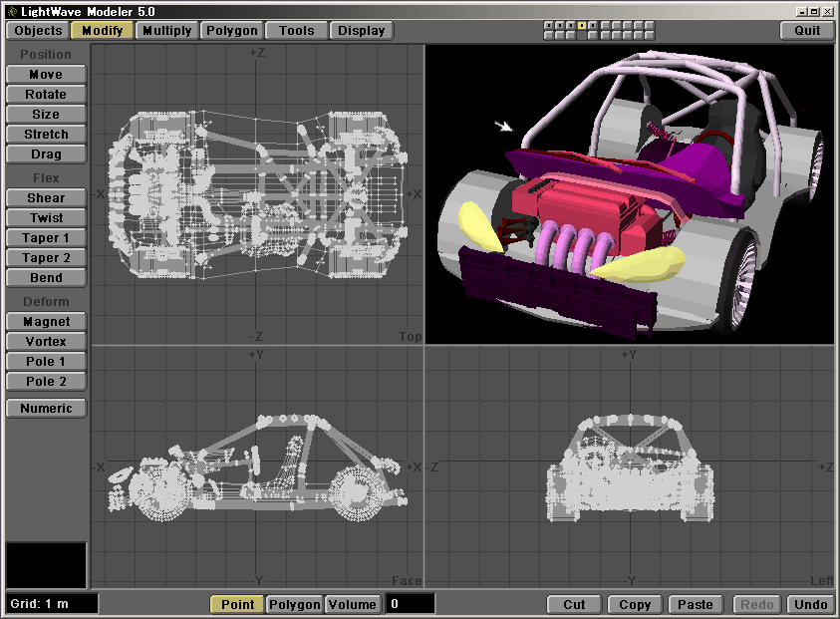Set layer 2 as background layer
Viewport: 840px width, 619px height.
[x=560, y=36]
